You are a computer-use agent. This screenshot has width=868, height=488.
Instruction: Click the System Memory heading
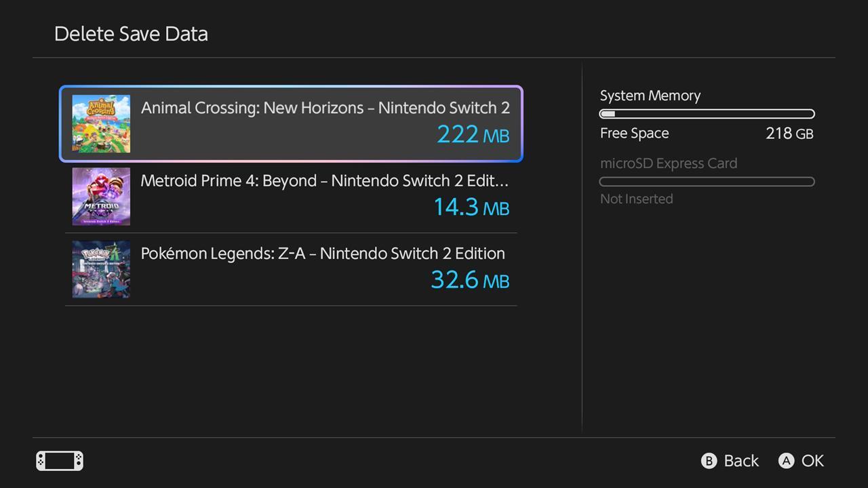coord(650,96)
